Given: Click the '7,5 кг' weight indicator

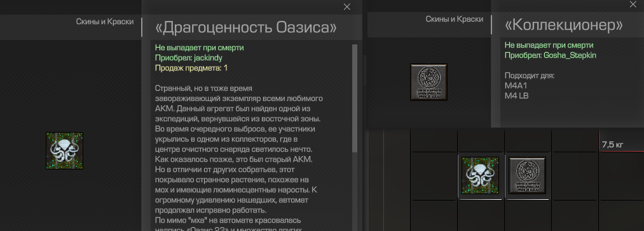Looking at the screenshot, I should tap(613, 145).
